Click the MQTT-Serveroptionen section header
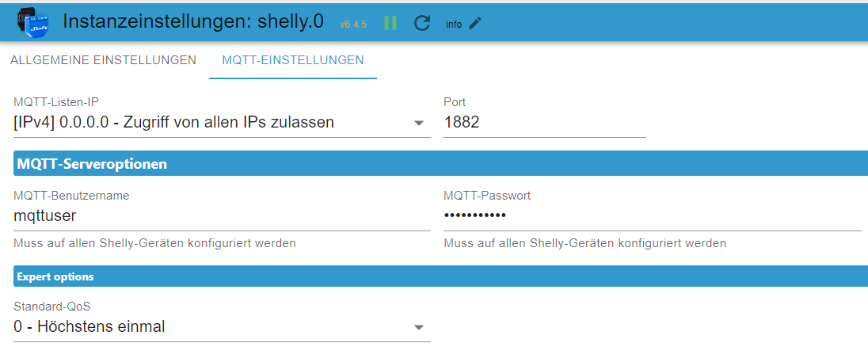Screen dimensions: 868x362 (x=440, y=164)
